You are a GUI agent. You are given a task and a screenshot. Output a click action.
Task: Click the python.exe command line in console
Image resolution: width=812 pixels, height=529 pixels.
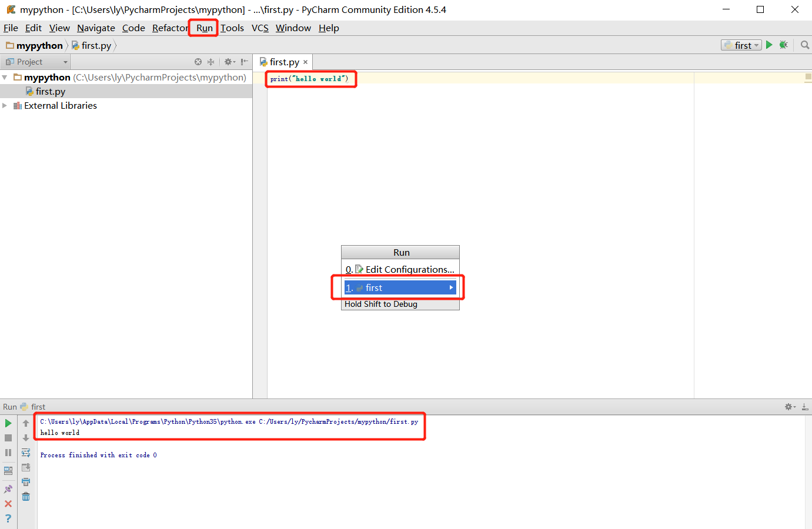tap(229, 421)
